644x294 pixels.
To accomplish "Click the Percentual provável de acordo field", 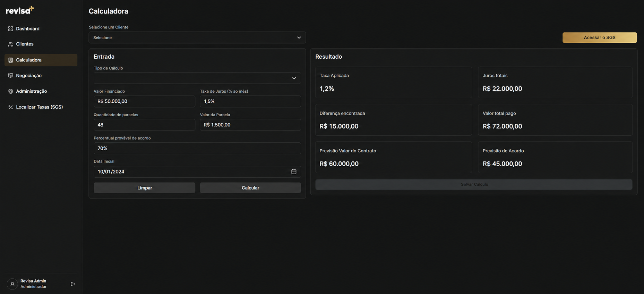I will pyautogui.click(x=197, y=148).
